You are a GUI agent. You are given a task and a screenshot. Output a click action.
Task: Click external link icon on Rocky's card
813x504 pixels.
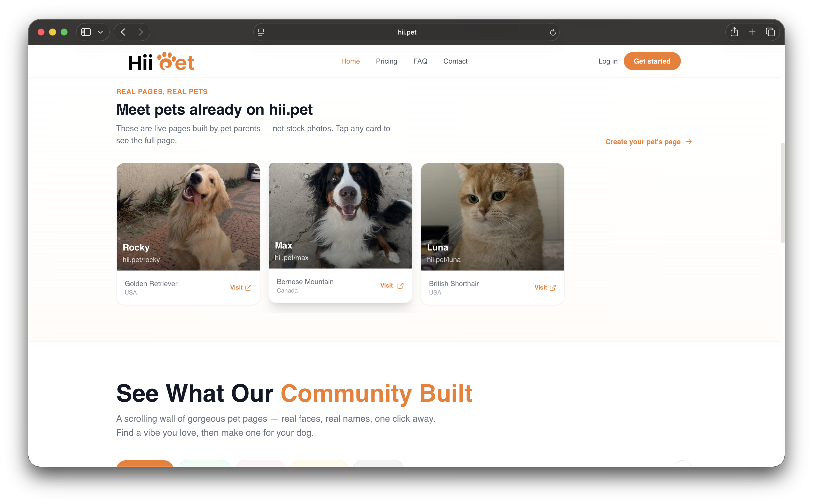[248, 288]
